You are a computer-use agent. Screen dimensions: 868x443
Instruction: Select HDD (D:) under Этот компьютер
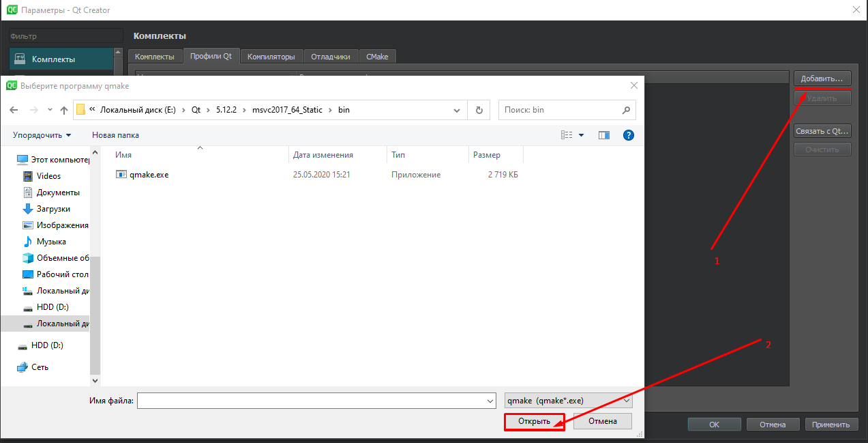pyautogui.click(x=53, y=307)
